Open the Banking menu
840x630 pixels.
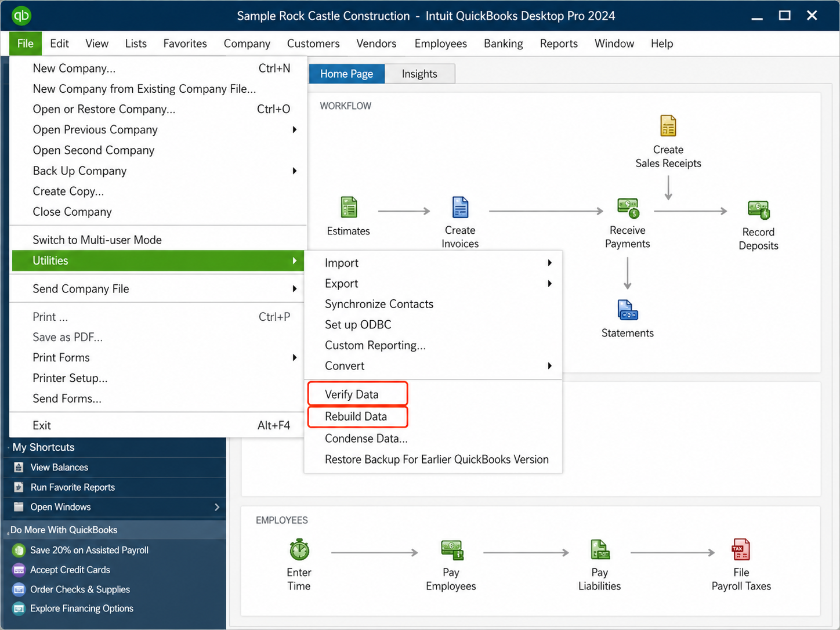(x=504, y=44)
